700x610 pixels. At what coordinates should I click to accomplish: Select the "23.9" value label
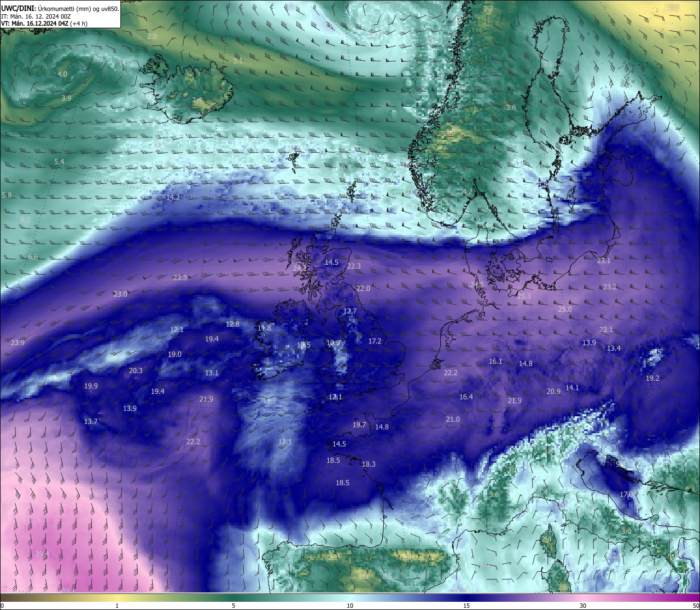coord(17,342)
